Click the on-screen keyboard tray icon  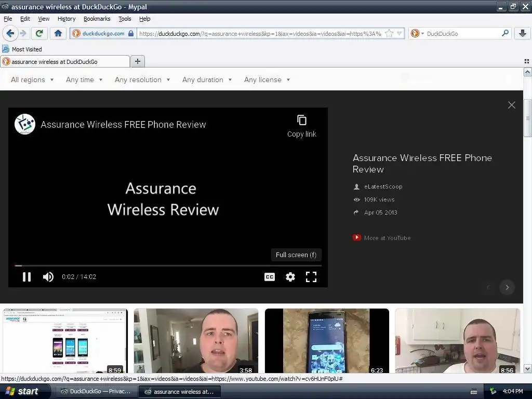(x=474, y=392)
